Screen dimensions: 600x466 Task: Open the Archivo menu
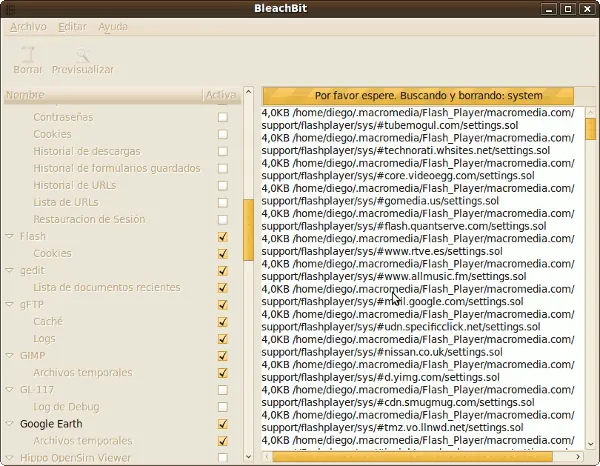click(x=28, y=27)
